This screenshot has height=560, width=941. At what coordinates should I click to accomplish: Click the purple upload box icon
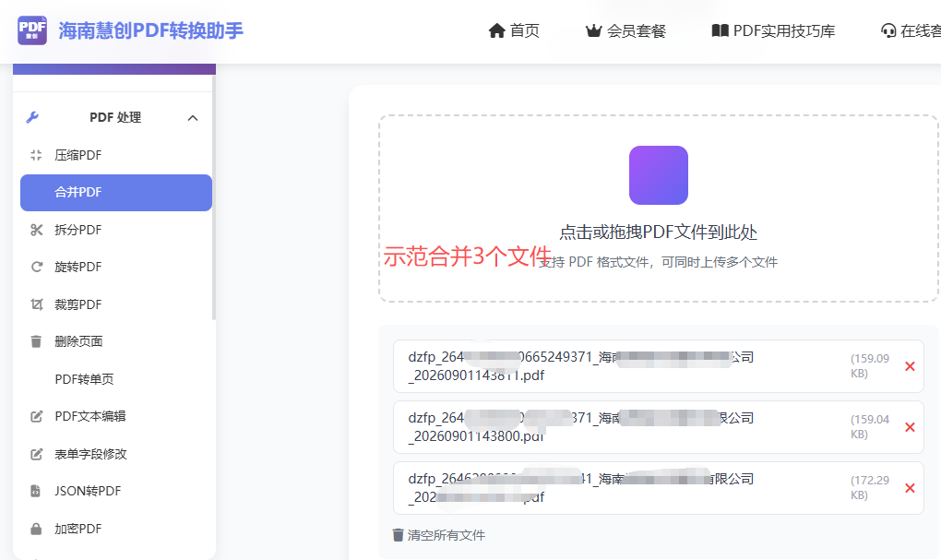[x=659, y=175]
